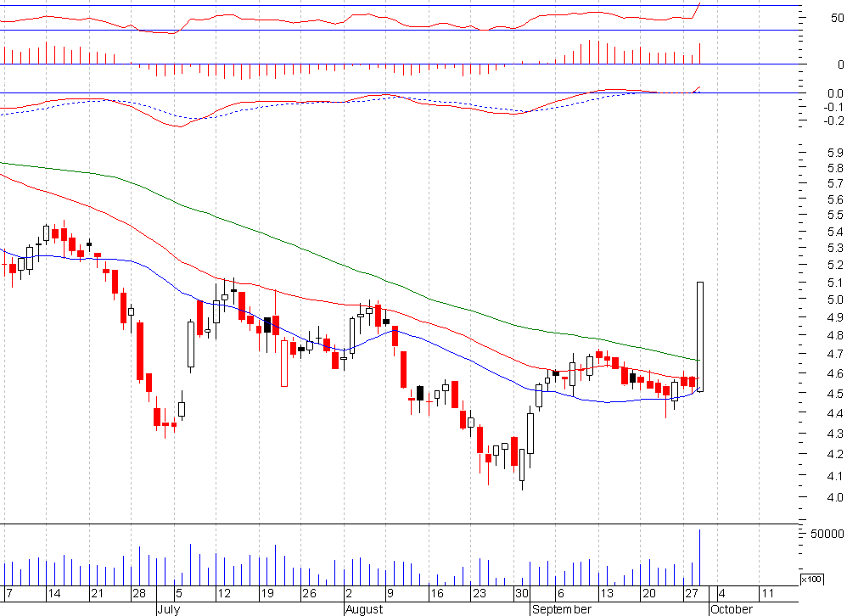
Task: Click date label 16 on the time axis
Action: 436,593
